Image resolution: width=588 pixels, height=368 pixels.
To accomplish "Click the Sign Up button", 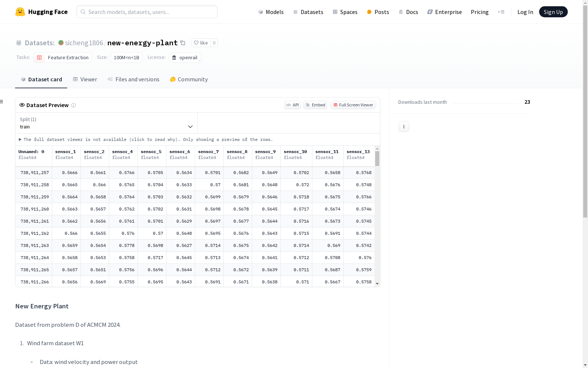I will coord(553,12).
